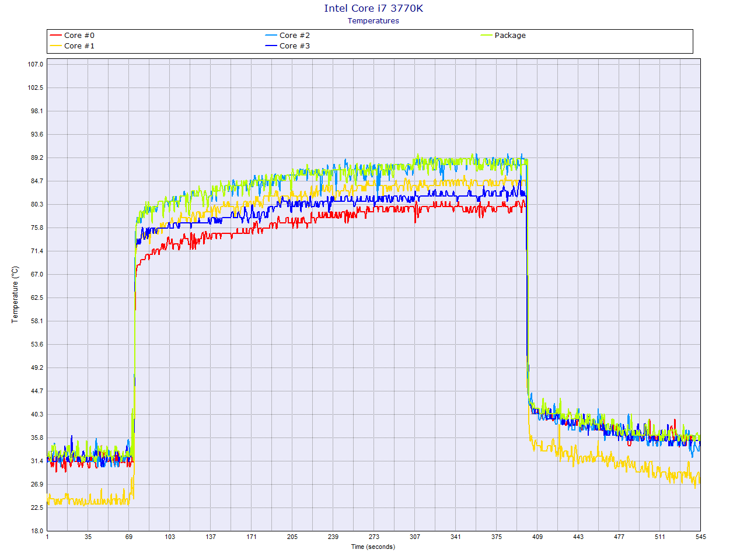Click the 93.6 y-axis value
Viewport: 747px width, 560px height.
pos(37,134)
